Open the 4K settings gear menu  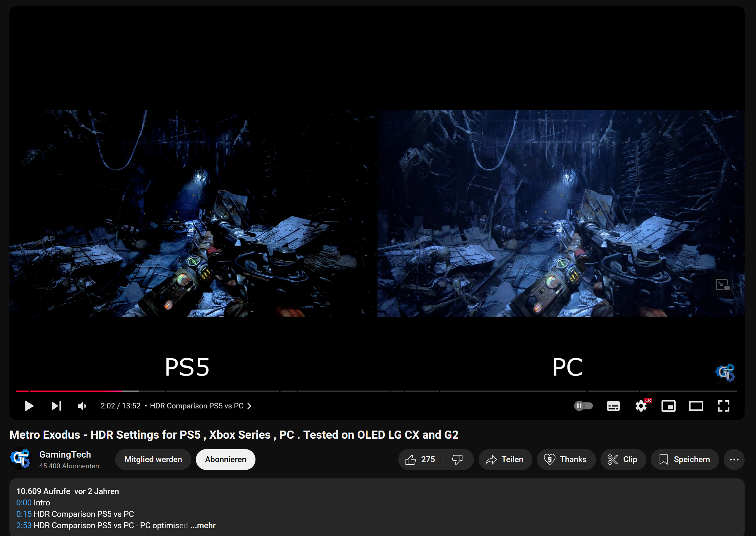641,406
